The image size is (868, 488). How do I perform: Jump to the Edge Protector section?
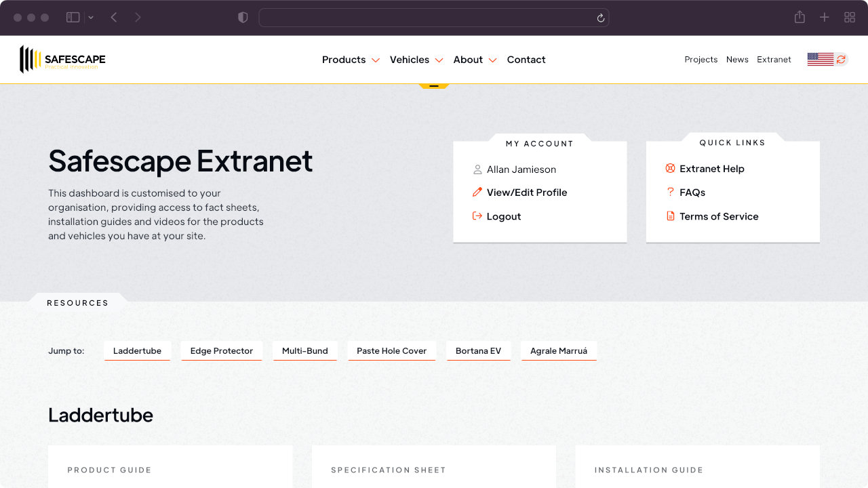pos(222,351)
